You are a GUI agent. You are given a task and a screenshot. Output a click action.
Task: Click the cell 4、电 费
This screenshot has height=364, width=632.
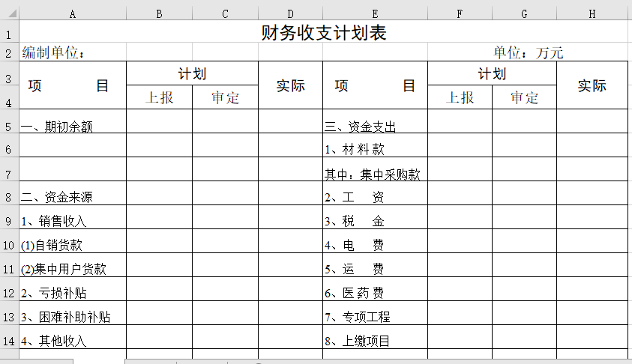[376, 241]
